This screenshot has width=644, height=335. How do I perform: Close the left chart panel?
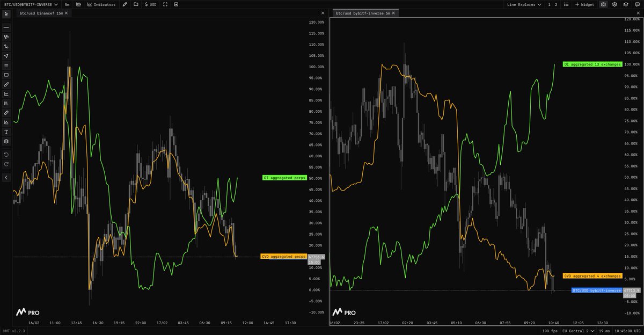click(323, 13)
